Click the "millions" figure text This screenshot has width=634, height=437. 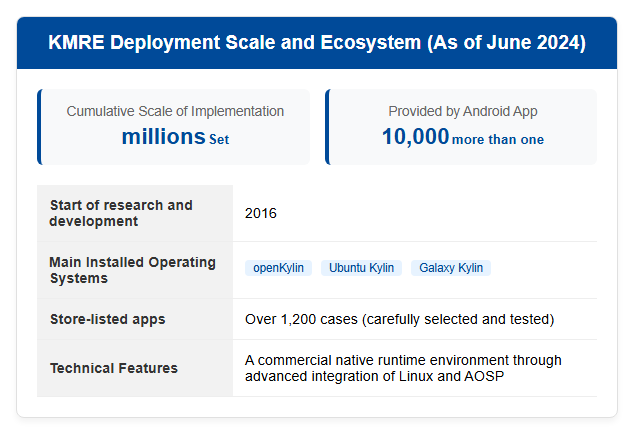point(164,137)
